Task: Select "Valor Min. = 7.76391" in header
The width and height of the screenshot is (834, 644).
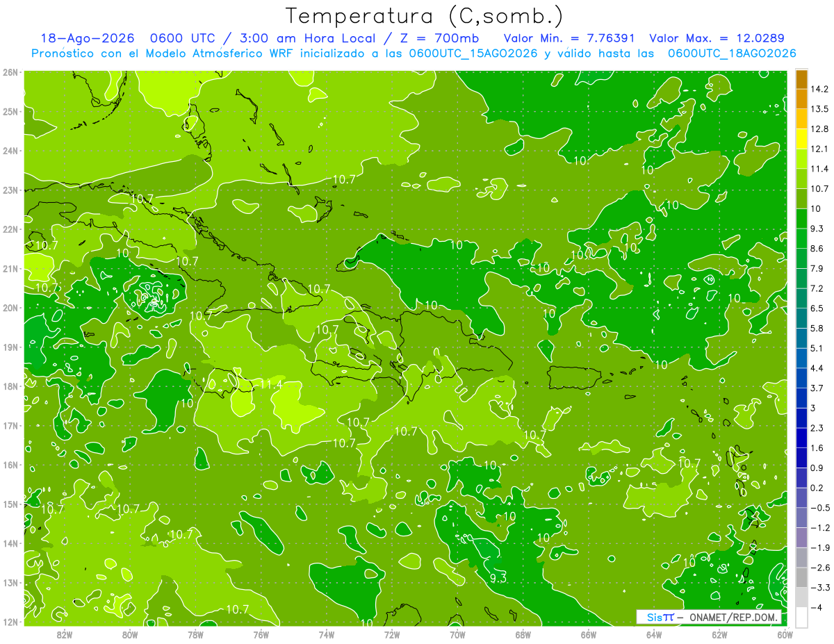Action: [570, 38]
